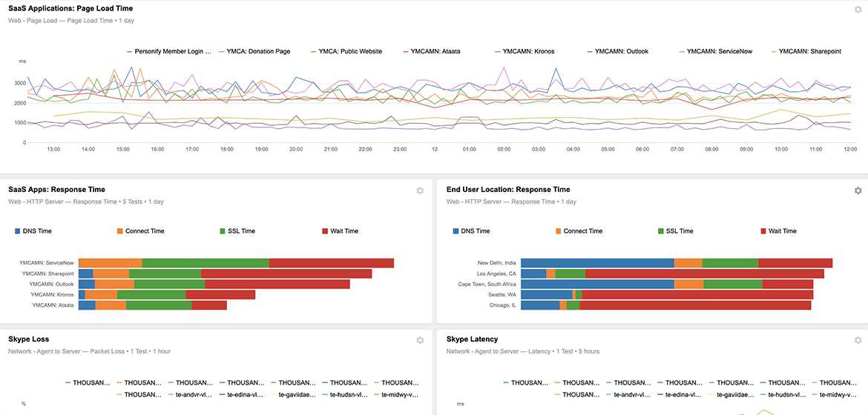Viewport: 868px width, 415px height.
Task: Click the New Delhi, India blue DNS bar segment
Action: [597, 263]
